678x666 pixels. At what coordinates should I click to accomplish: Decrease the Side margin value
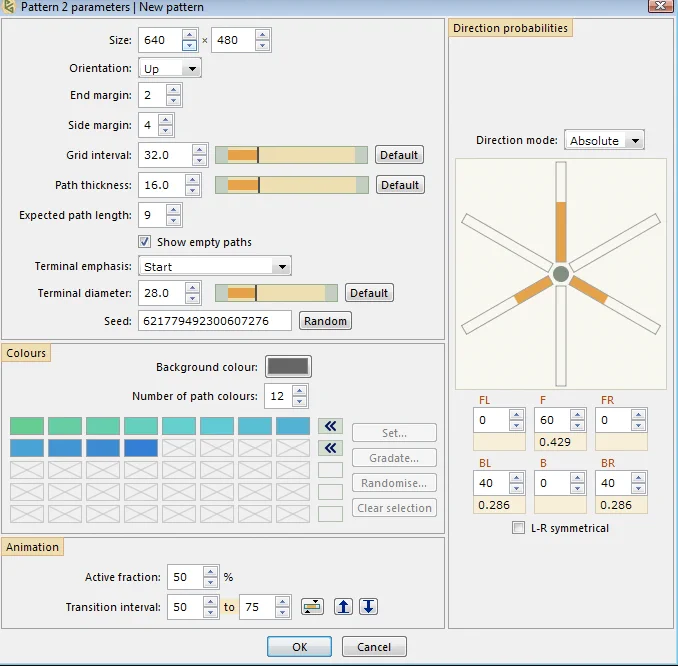pyautogui.click(x=166, y=130)
